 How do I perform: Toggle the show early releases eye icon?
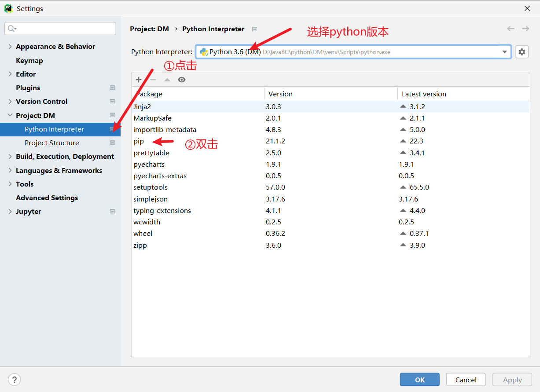coord(182,80)
